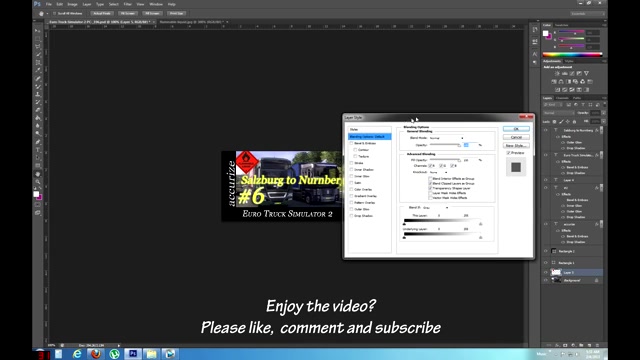Open the tool preset picker dropdown arrow
The height and width of the screenshot is (360, 640).
tap(47, 13)
